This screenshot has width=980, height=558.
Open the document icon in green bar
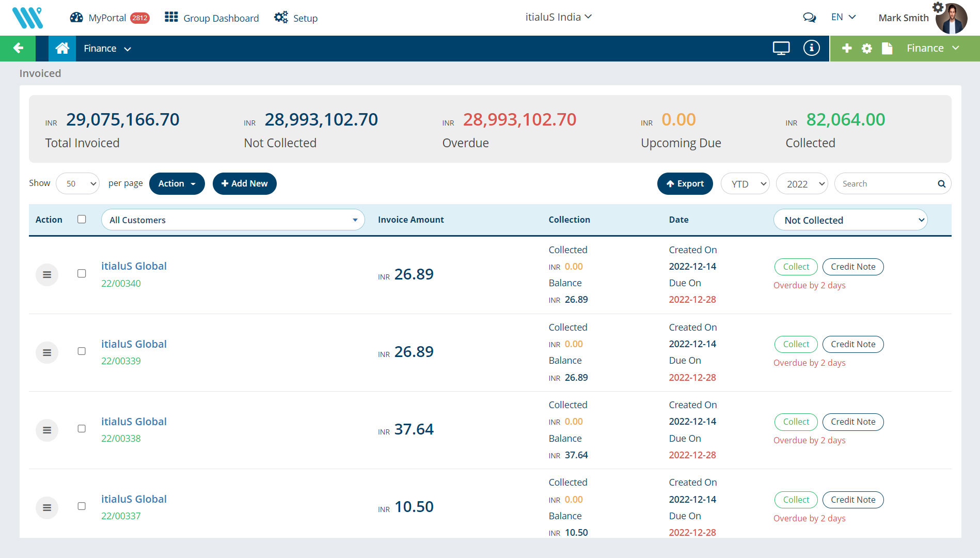887,49
